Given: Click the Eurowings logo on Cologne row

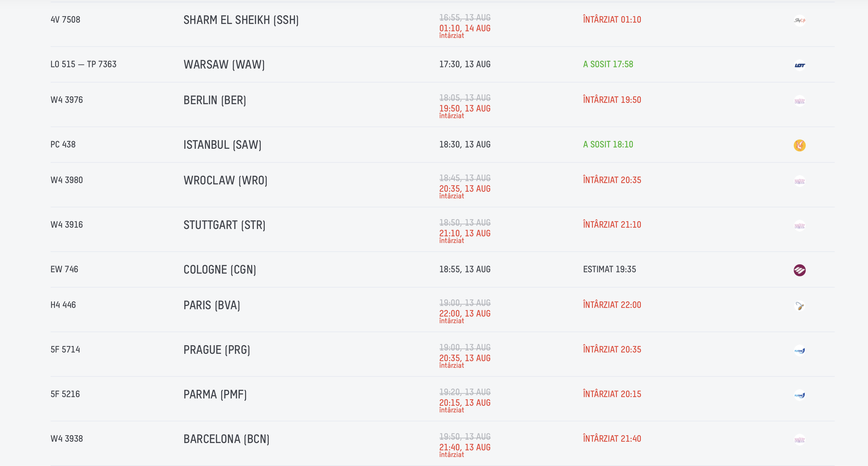Looking at the screenshot, I should 799,270.
